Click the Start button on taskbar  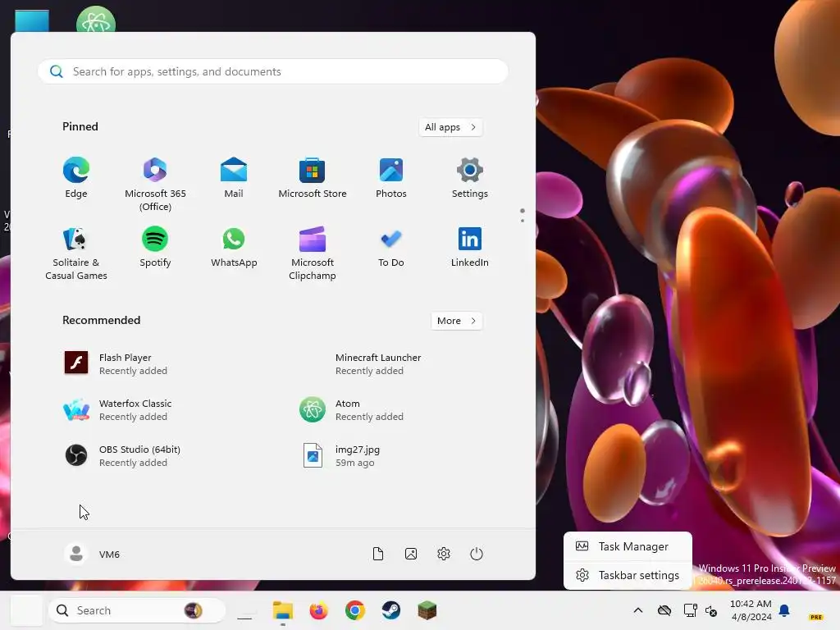pos(26,610)
